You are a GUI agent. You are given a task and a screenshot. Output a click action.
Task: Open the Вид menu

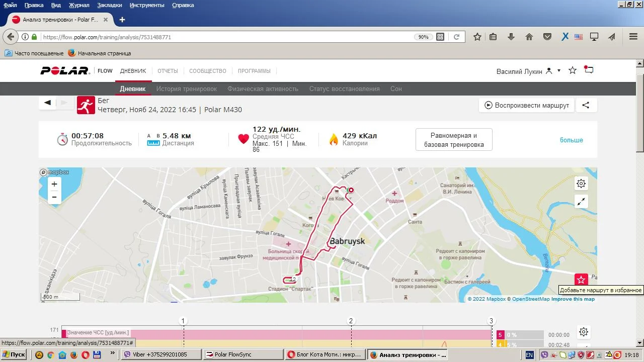pos(56,5)
